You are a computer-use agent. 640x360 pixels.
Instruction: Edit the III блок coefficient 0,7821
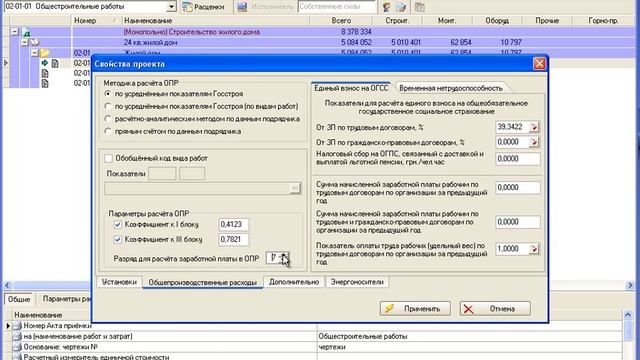(x=233, y=239)
